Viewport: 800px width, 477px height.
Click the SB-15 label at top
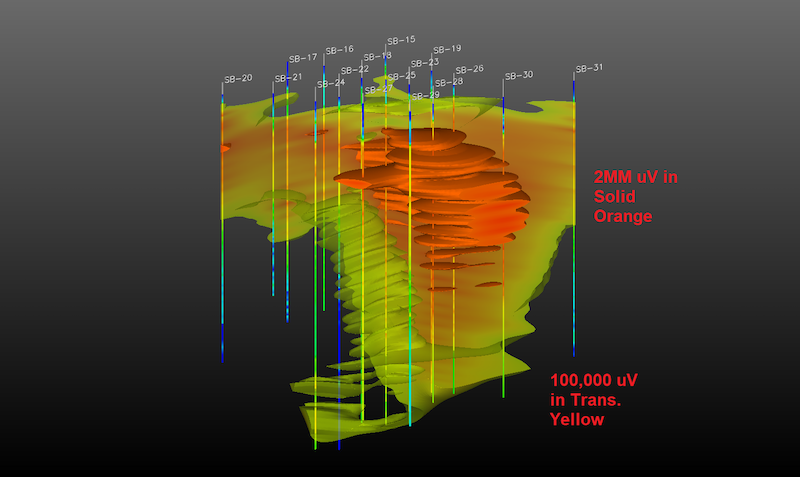[x=401, y=40]
